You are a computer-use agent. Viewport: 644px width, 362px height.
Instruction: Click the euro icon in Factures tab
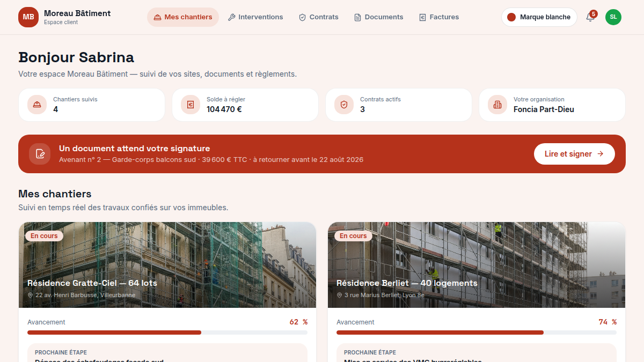click(x=422, y=17)
